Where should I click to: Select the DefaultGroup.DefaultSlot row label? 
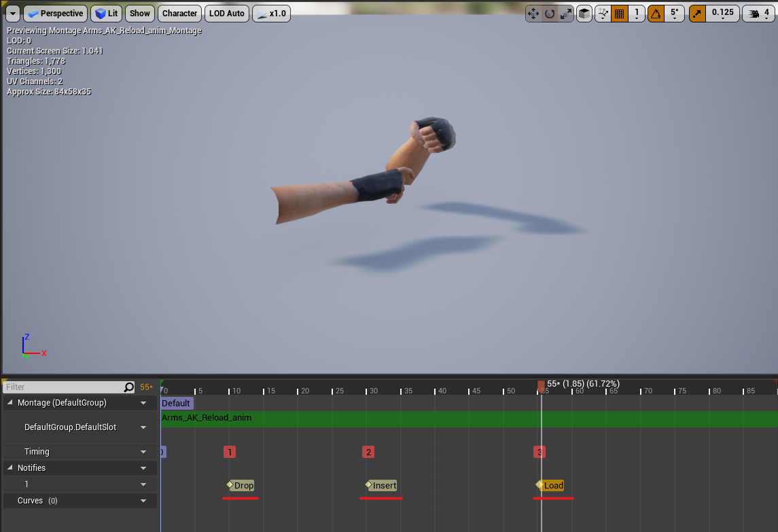70,427
